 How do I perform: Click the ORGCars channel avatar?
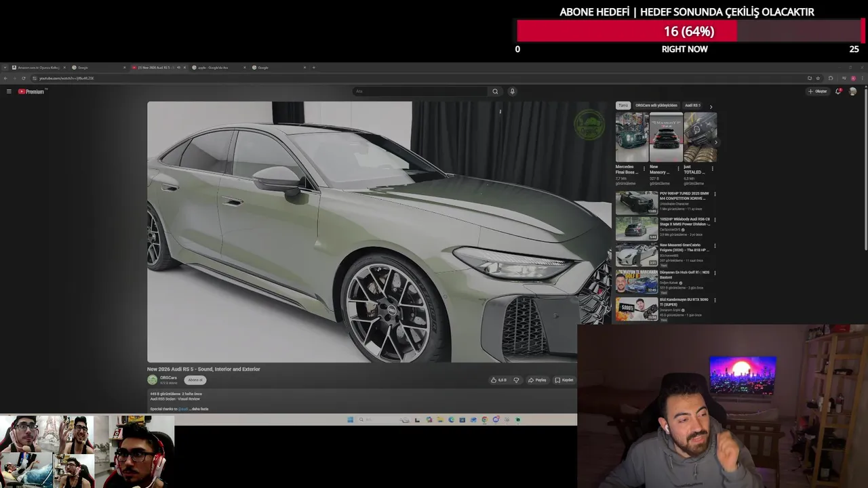[x=152, y=380]
